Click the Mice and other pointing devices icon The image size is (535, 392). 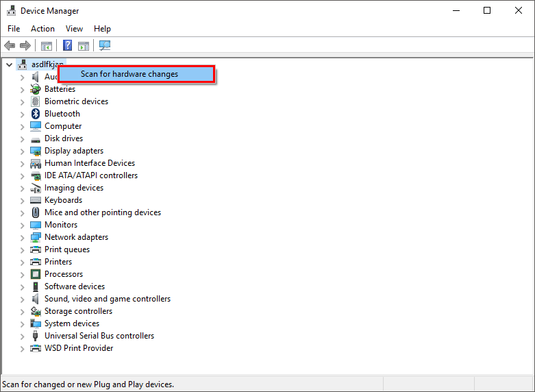[x=36, y=212]
